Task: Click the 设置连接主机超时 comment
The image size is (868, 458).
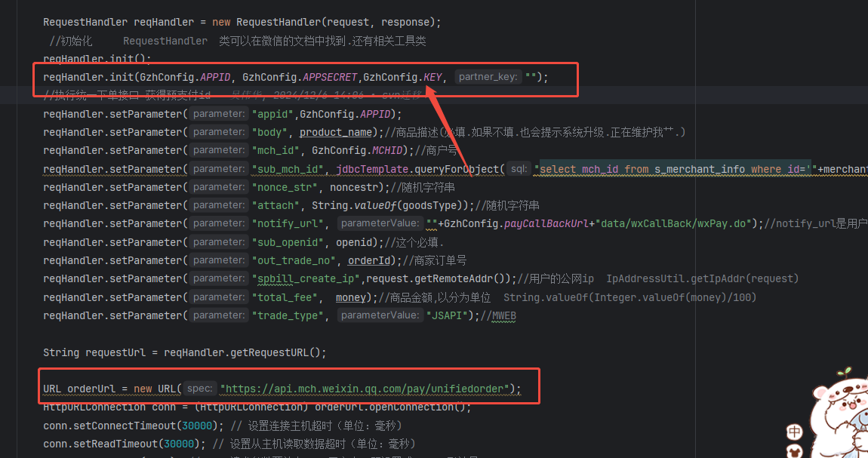Action: 316,426
